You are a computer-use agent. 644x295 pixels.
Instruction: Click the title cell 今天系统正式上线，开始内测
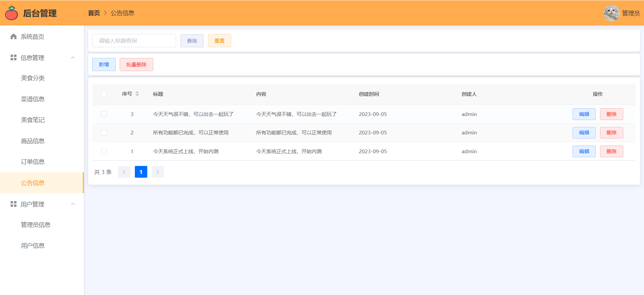click(x=186, y=152)
